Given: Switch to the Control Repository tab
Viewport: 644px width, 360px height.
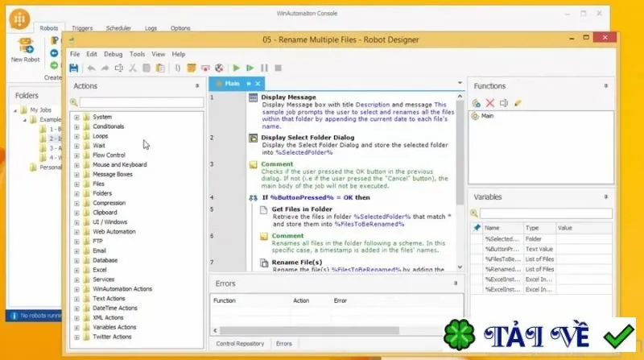Looking at the screenshot, I should [240, 344].
